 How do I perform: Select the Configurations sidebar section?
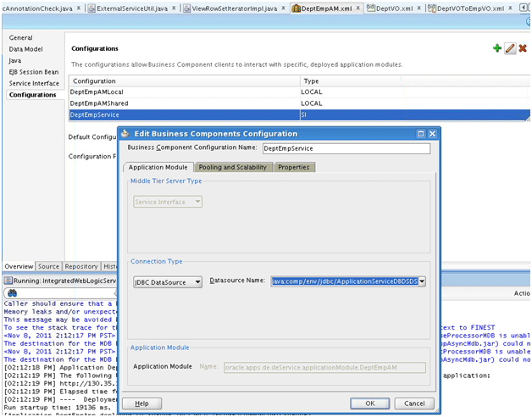32,95
